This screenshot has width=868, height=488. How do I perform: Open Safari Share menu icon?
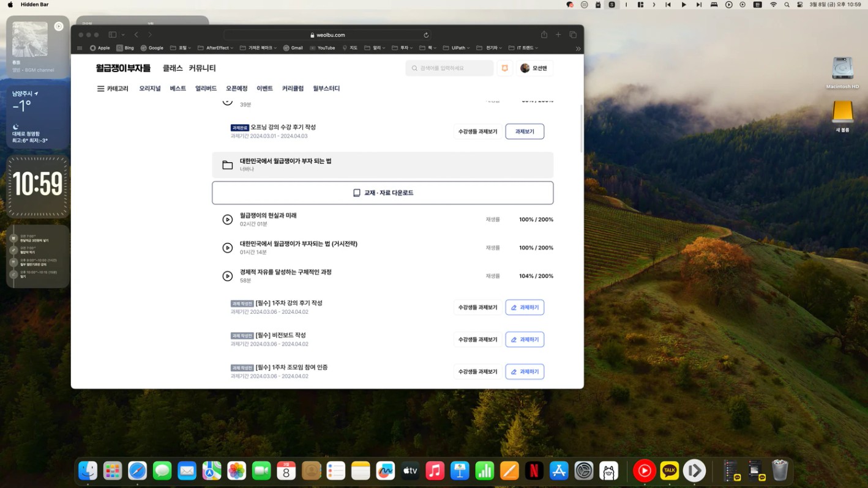[x=544, y=35]
